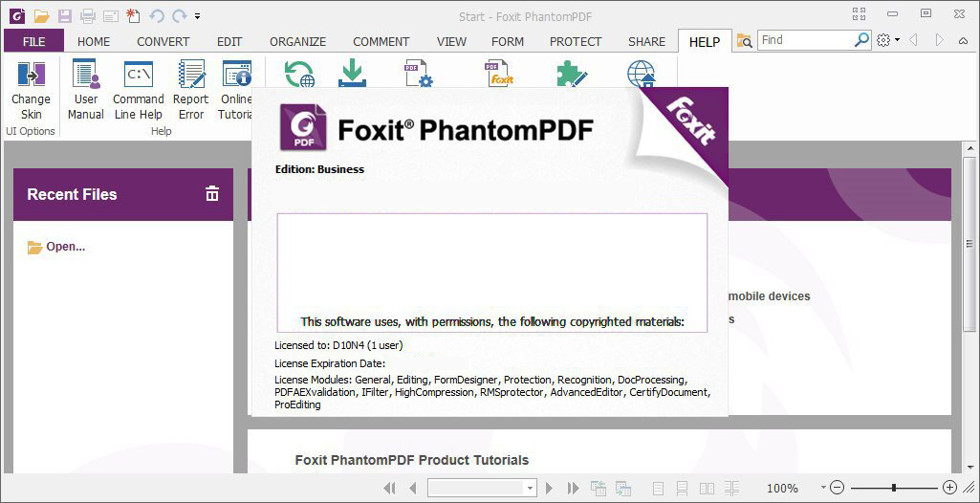
Task: Open the zoom percentage dropdown arrow
Action: pyautogui.click(x=823, y=488)
